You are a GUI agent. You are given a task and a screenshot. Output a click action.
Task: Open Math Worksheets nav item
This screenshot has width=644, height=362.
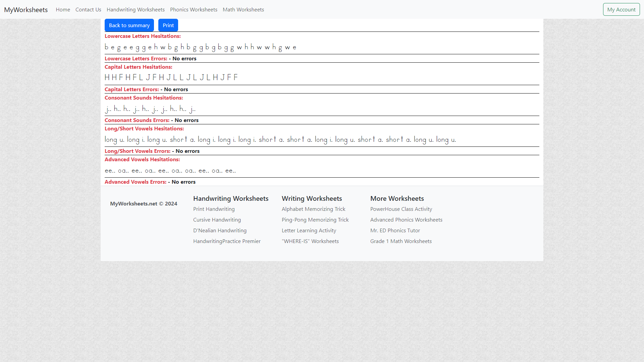point(243,10)
